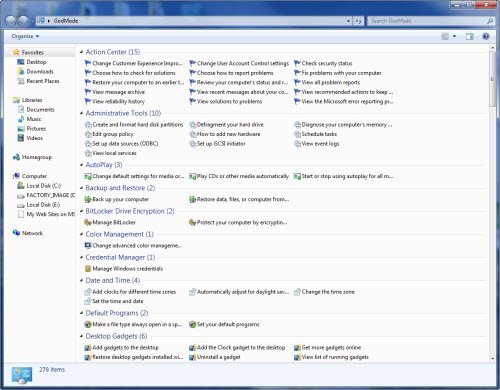Click the Search GodMode field

point(427,21)
